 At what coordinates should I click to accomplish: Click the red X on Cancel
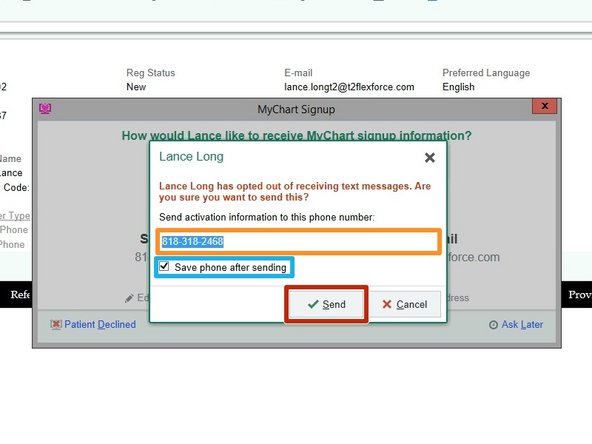[387, 304]
